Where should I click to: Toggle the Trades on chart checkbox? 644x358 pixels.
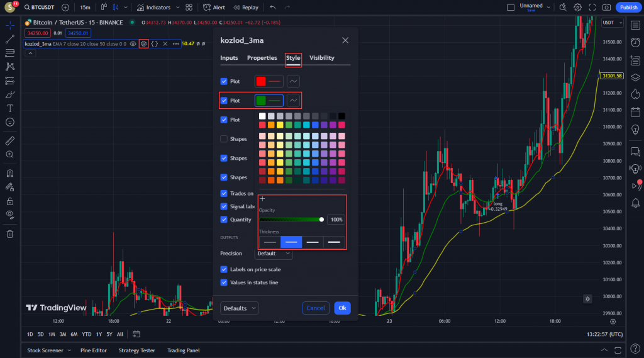224,193
